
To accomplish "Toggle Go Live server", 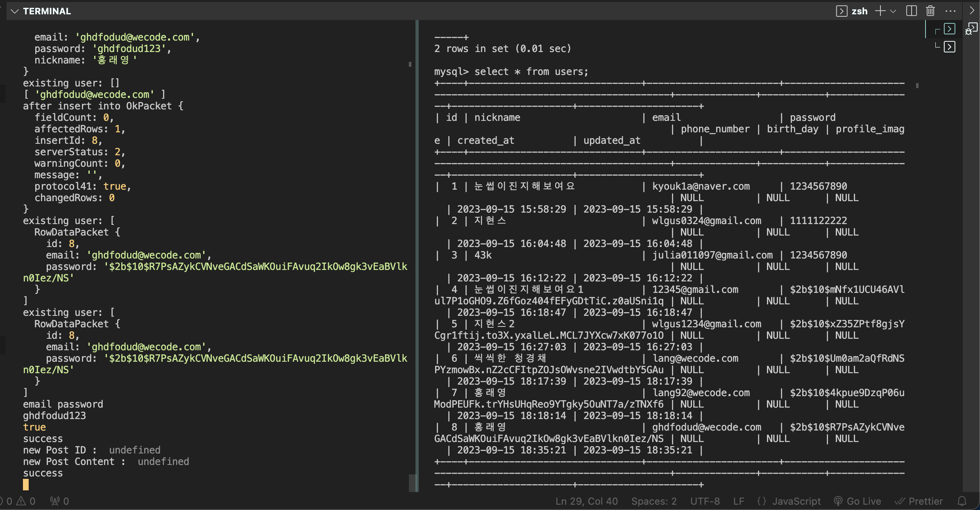I will (857, 501).
